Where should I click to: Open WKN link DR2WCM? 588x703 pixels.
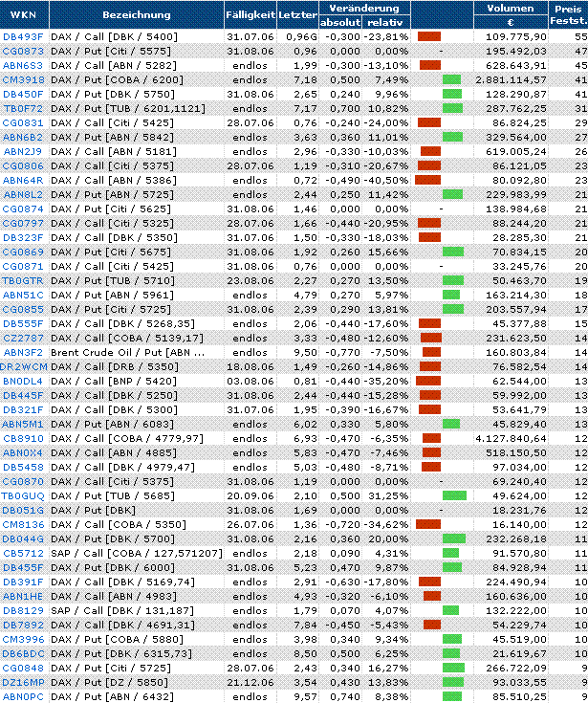pyautogui.click(x=24, y=366)
